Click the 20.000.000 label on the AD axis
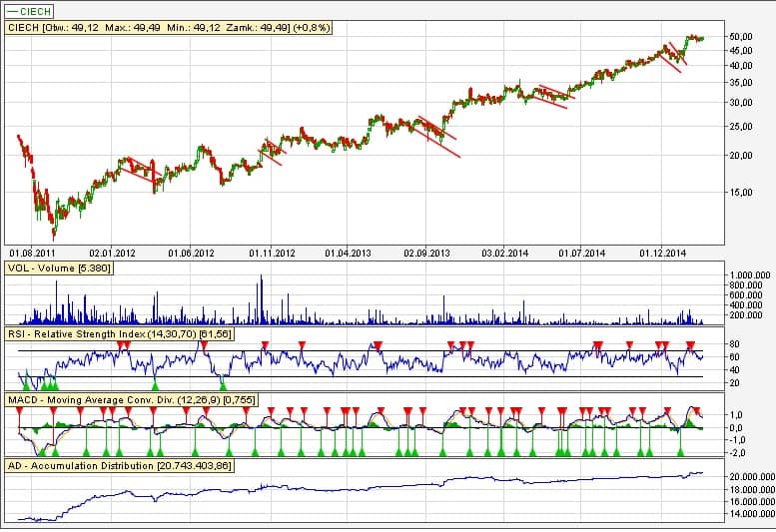776x532 pixels. (x=746, y=478)
